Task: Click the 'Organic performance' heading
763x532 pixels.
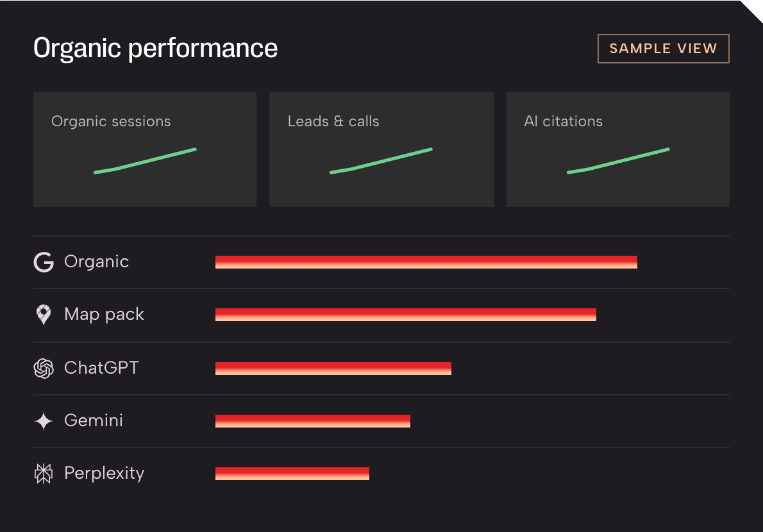Action: (x=155, y=49)
